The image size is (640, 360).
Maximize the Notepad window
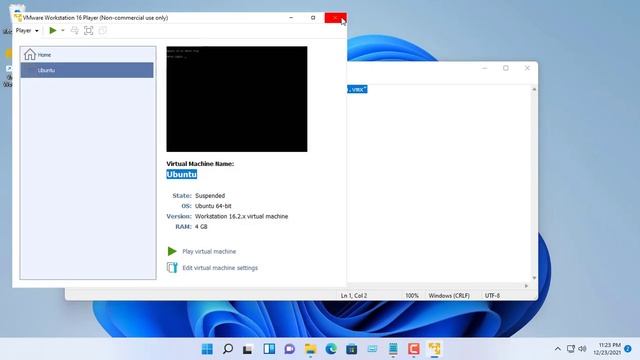(506, 68)
